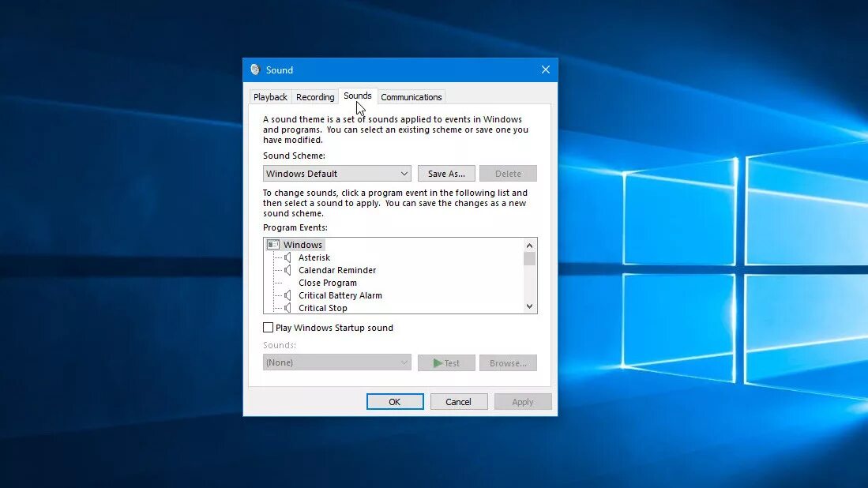Select the Close Program event
Viewport: 868px width, 488px height.
328,283
